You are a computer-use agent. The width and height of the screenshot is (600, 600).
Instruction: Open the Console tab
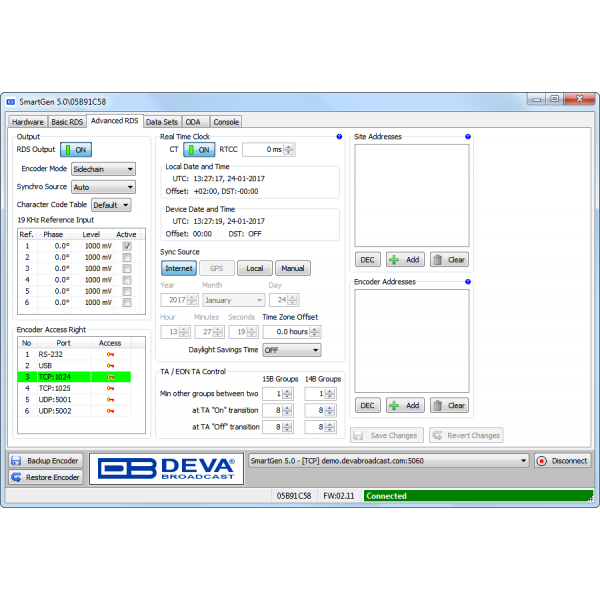click(226, 122)
